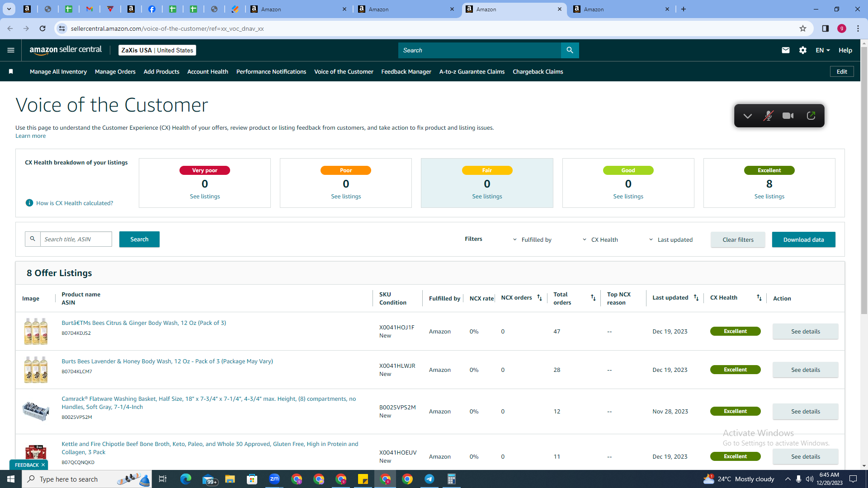Focus the top Seller Central Search box
This screenshot has width=868, height=488.
480,50
